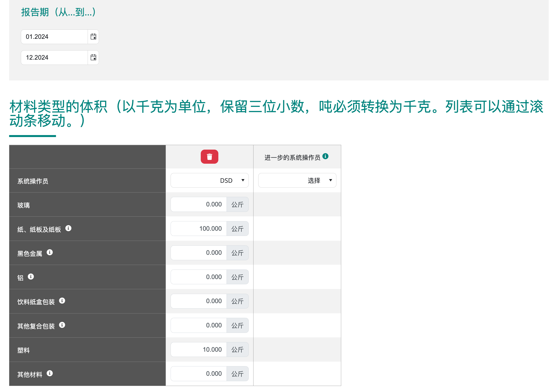Image resolution: width=553 pixels, height=392 pixels.
Task: Click the 材料类型的体积 section heading
Action: pyautogui.click(x=276, y=113)
